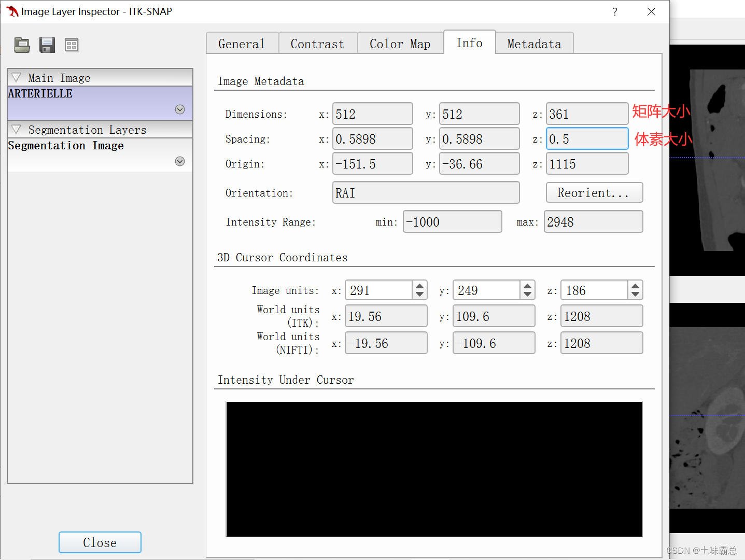Click the ITK world units y field 109.6

[x=494, y=316]
